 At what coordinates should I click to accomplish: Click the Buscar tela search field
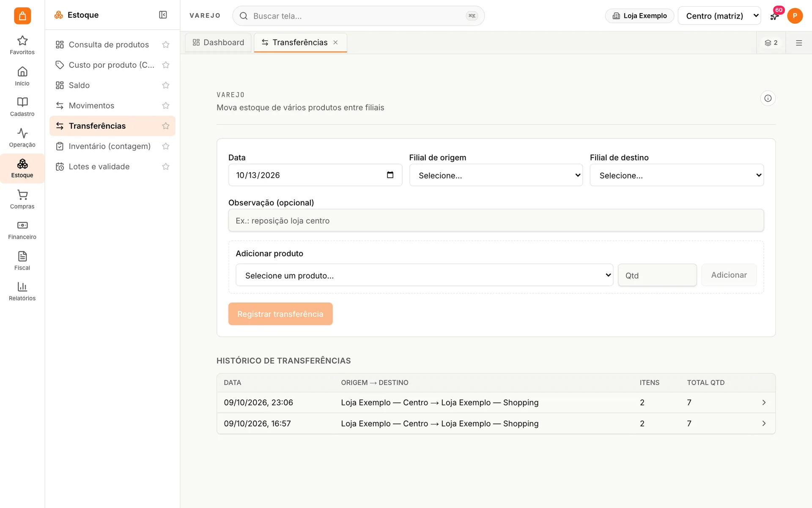(x=358, y=16)
